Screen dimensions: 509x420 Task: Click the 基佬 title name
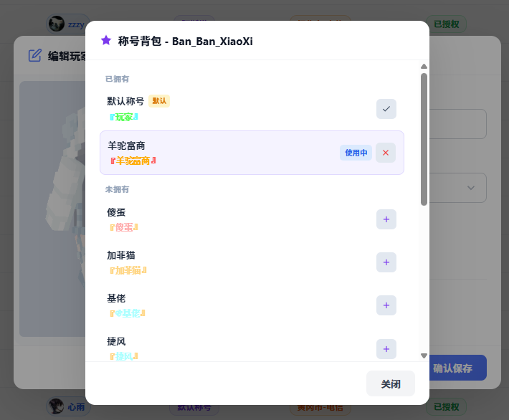click(116, 298)
